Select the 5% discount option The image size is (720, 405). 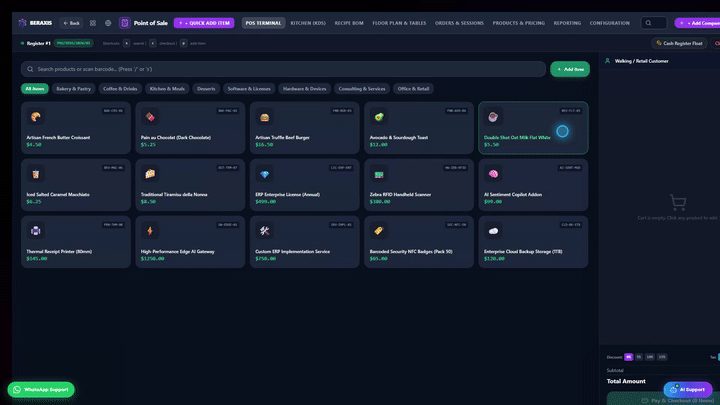[639, 357]
